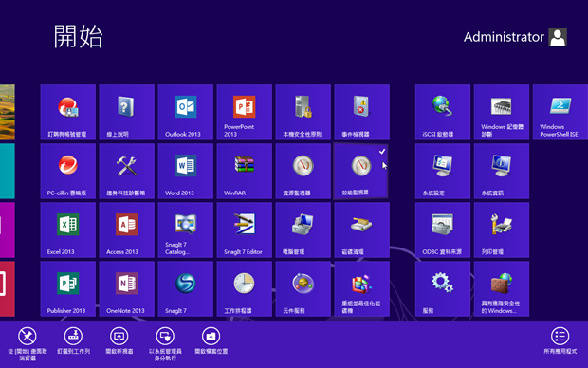Click the cut-off landscape photo tile

pyautogui.click(x=8, y=112)
